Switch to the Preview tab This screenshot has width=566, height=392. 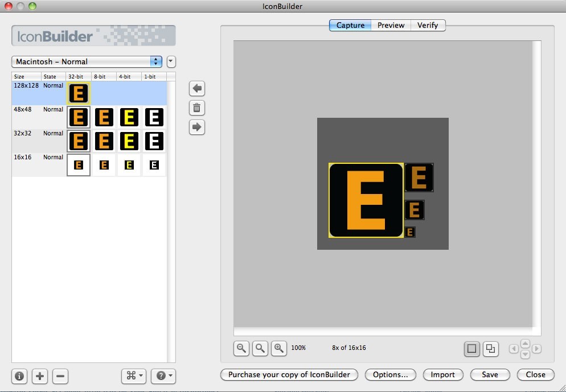click(x=391, y=25)
